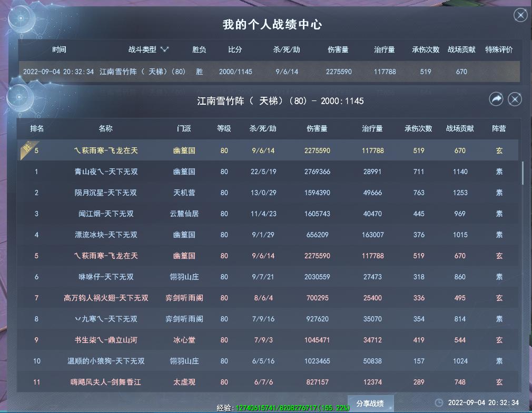This screenshot has width=532, height=413.
Task: Select player 高万钧人祸火翅-天下无双
Action: click(106, 298)
